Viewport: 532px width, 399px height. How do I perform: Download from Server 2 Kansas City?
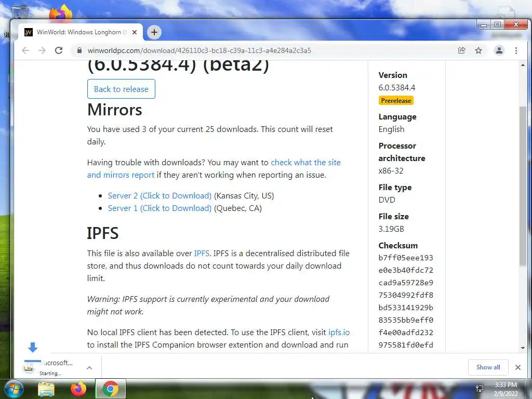pos(159,196)
